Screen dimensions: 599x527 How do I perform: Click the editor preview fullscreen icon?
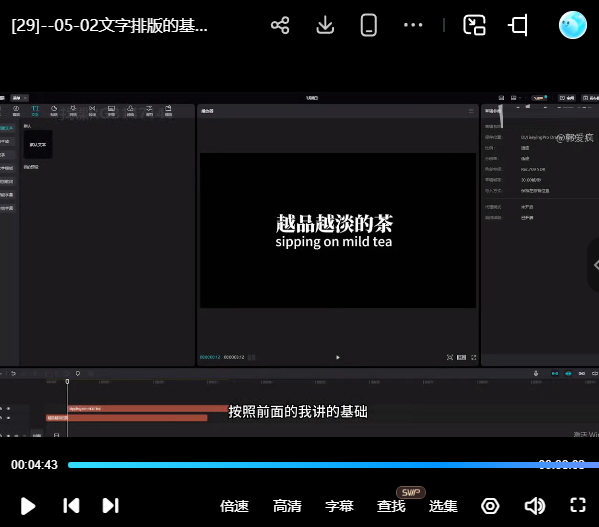click(474, 357)
